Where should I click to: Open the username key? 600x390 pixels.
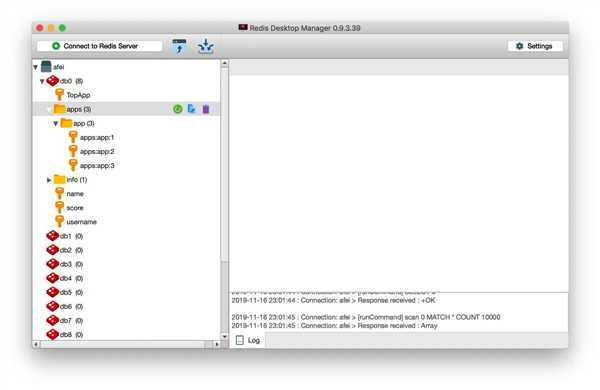(82, 222)
